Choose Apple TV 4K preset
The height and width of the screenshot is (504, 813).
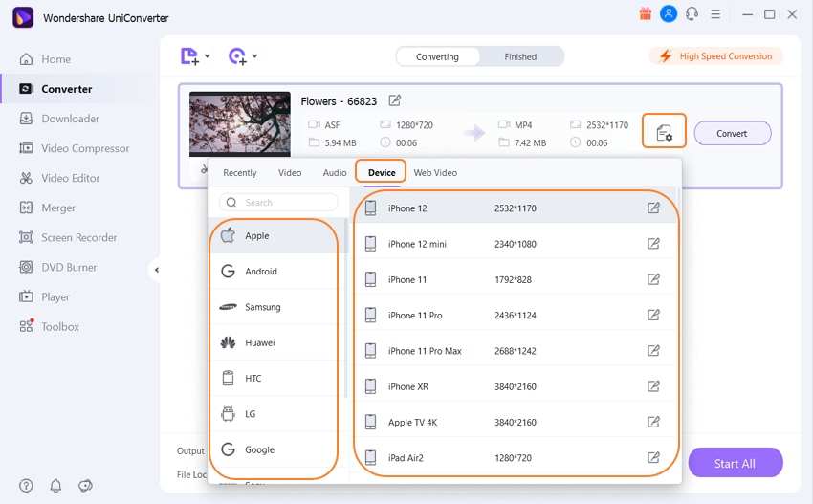(x=515, y=422)
